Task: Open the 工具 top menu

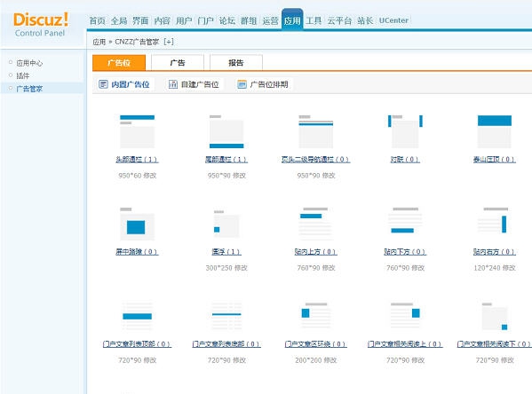Action: (x=314, y=20)
